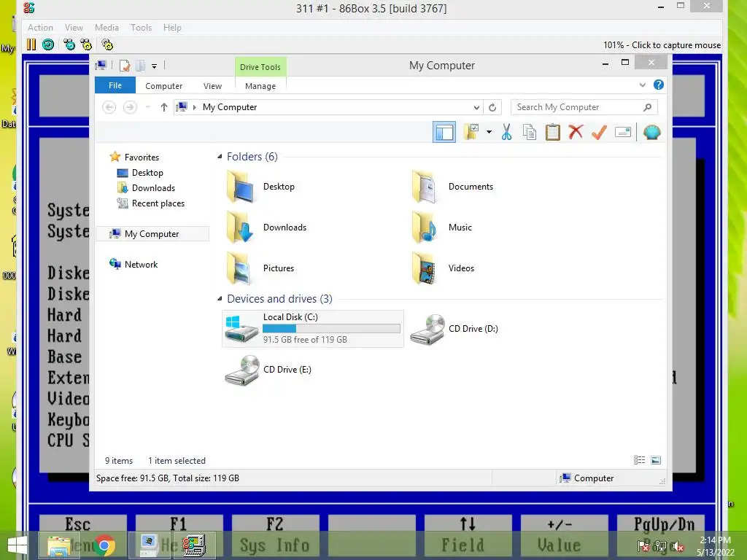Click the orange checkmark Properties icon
747x560 pixels.
point(600,132)
